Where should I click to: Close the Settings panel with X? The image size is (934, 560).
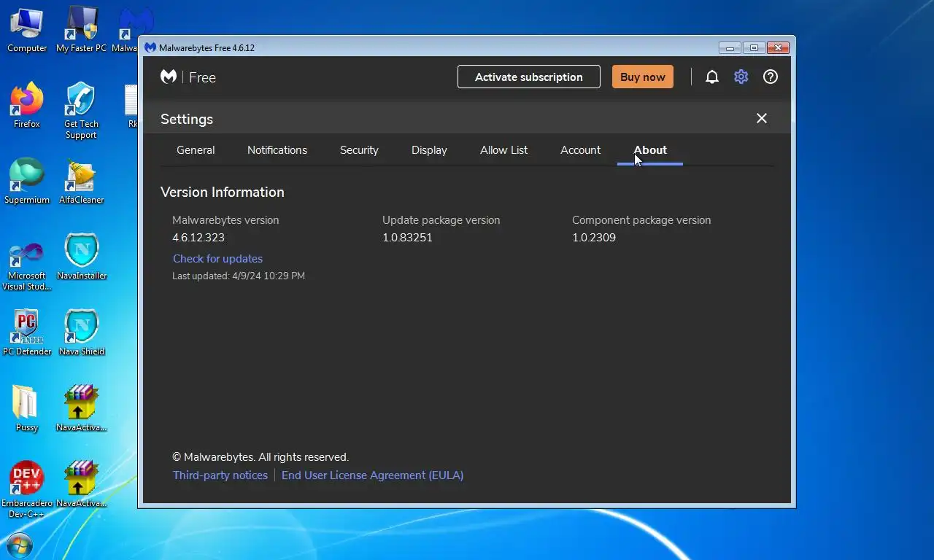pos(762,118)
